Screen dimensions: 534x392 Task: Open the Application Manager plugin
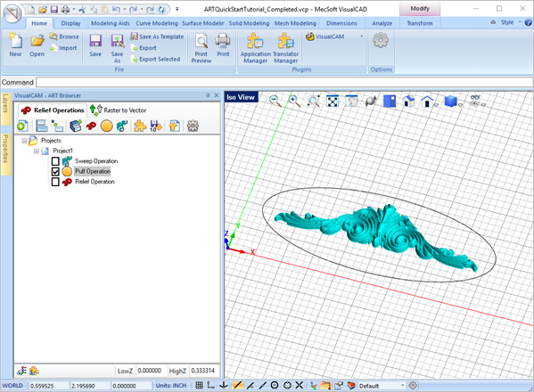[256, 48]
